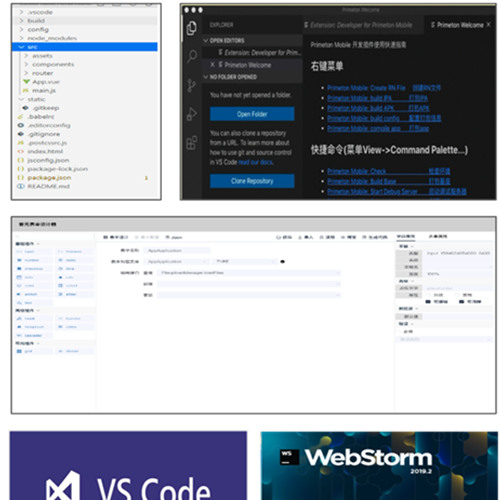
Task: Click the WebStorm WS logo
Action: (x=289, y=457)
